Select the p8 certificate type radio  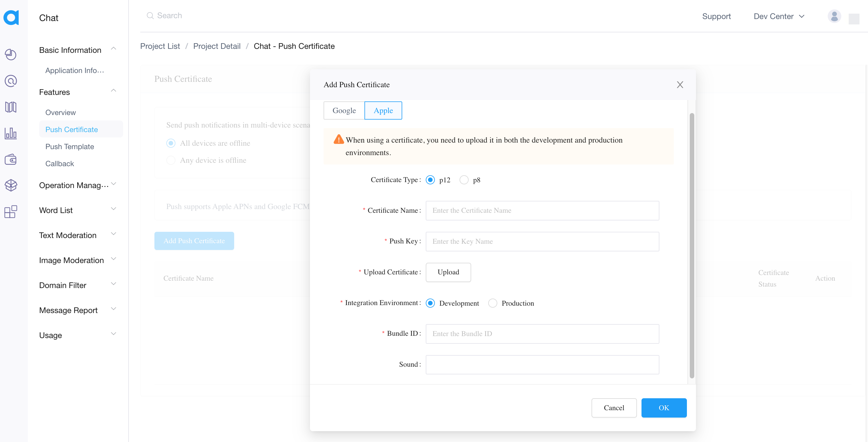pyautogui.click(x=464, y=180)
